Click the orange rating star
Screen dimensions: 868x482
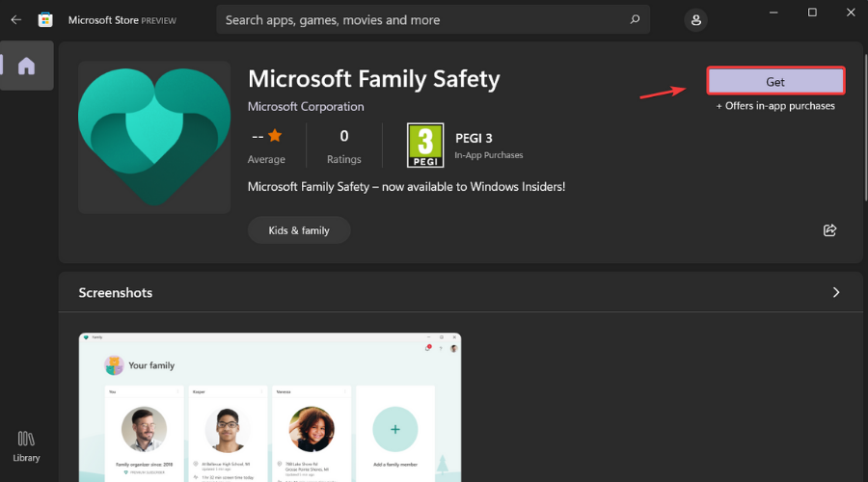click(x=275, y=136)
